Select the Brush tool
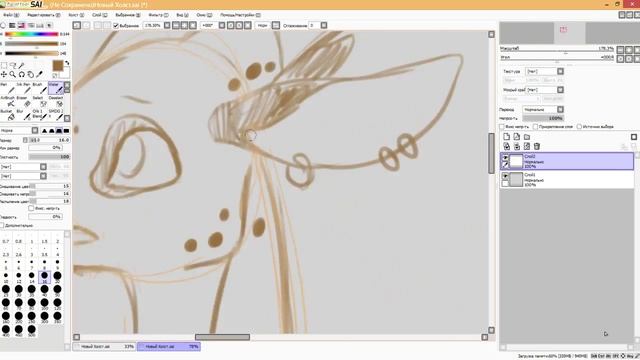 coord(39,88)
